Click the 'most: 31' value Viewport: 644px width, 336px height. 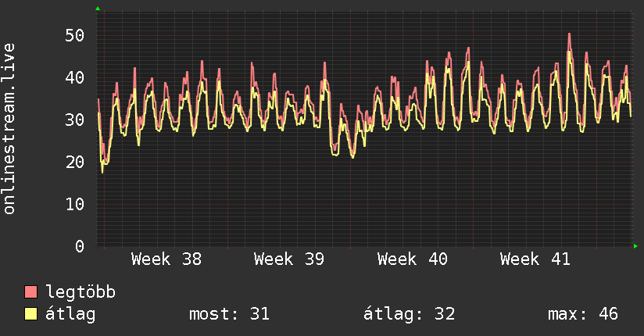(229, 314)
